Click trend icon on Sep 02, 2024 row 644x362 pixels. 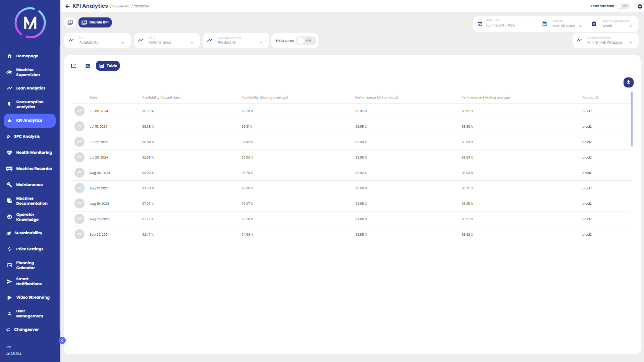point(79,235)
